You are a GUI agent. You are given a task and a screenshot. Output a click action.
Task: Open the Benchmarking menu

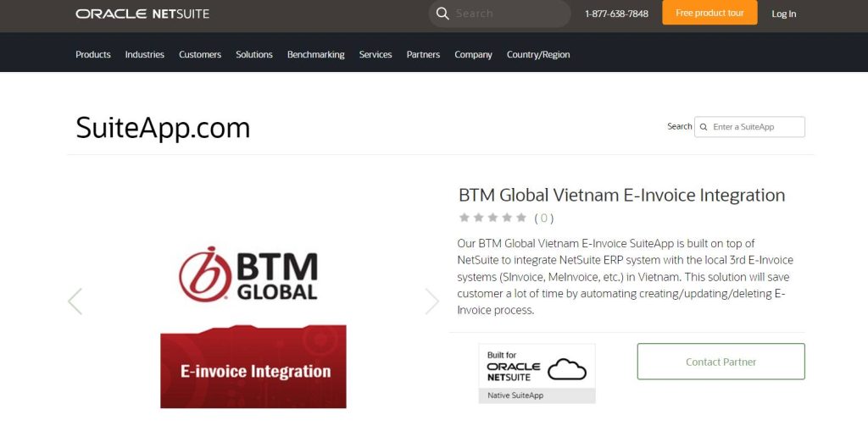click(x=315, y=54)
